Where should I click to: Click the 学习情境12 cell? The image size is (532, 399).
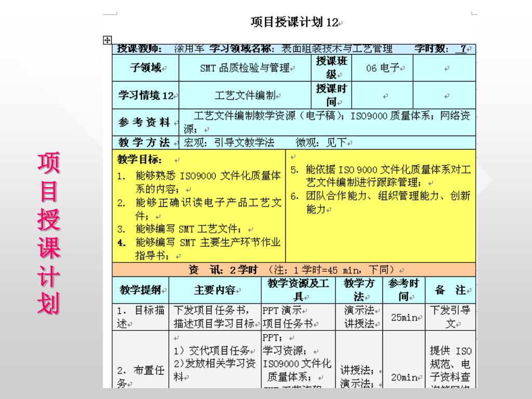(x=145, y=96)
